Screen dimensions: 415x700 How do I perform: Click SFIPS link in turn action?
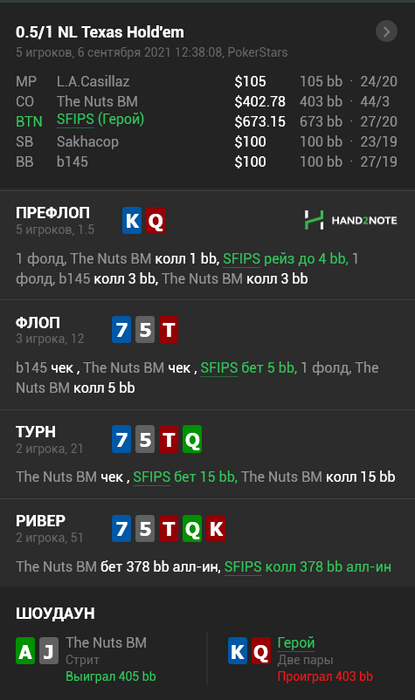tap(152, 477)
